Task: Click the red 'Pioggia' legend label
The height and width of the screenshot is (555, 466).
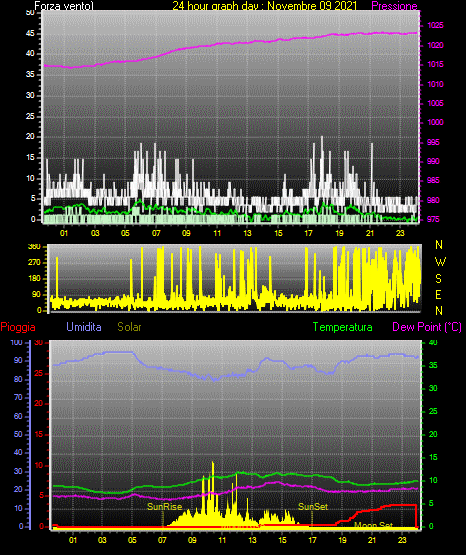Action: click(18, 327)
